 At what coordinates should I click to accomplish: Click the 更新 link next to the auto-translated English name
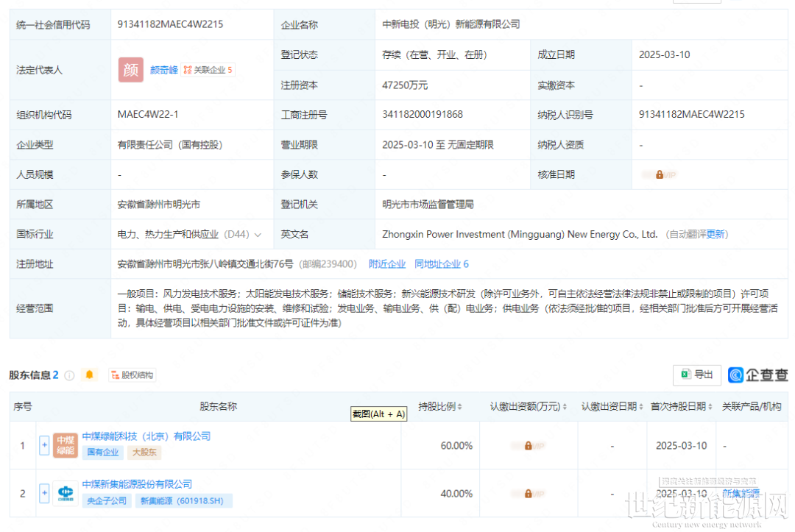click(x=715, y=234)
